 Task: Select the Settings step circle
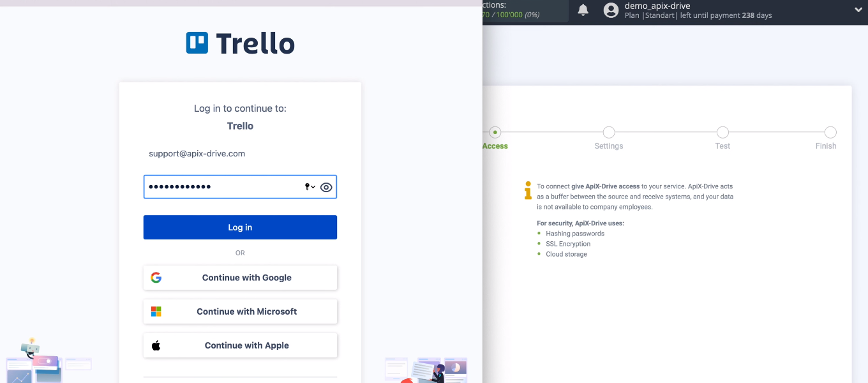[609, 132]
